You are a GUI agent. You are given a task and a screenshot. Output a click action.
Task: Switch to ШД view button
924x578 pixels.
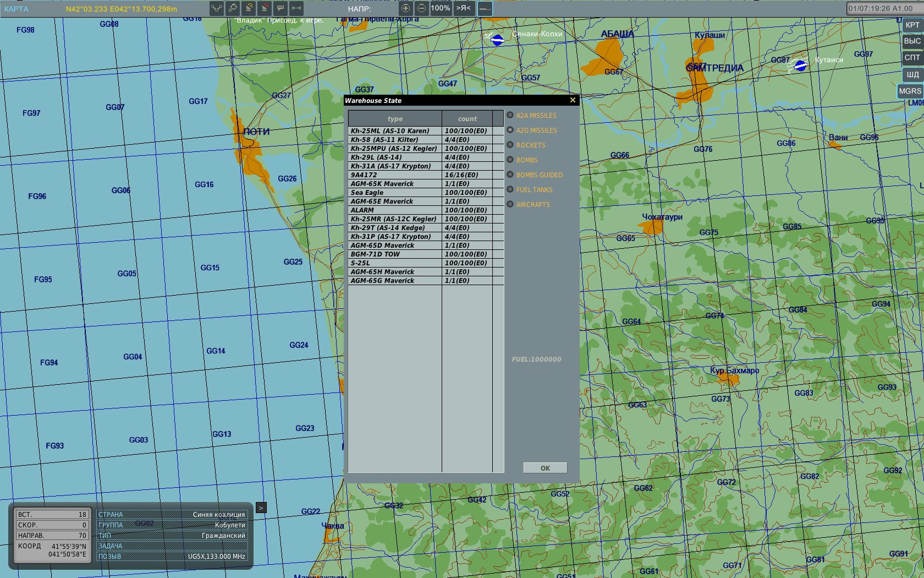[912, 74]
